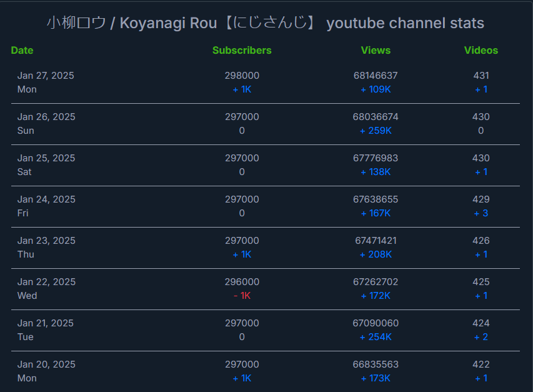
Task: Select the Jan 25, 2025 row date
Action: point(46,158)
